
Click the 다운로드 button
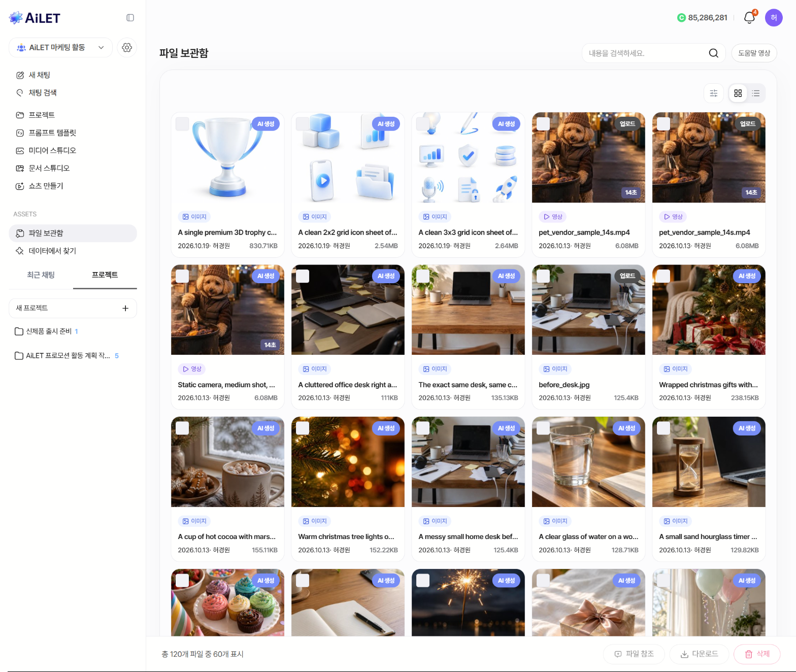pyautogui.click(x=699, y=654)
